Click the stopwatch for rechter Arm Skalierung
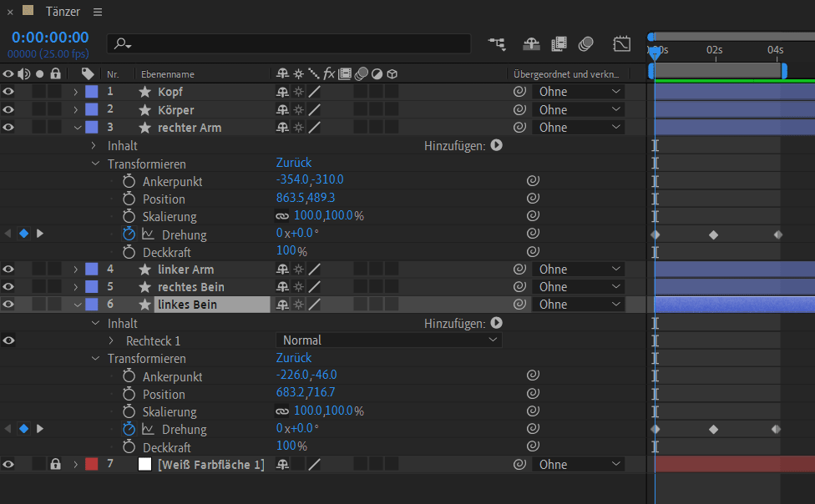Image resolution: width=815 pixels, height=504 pixels. (x=129, y=216)
